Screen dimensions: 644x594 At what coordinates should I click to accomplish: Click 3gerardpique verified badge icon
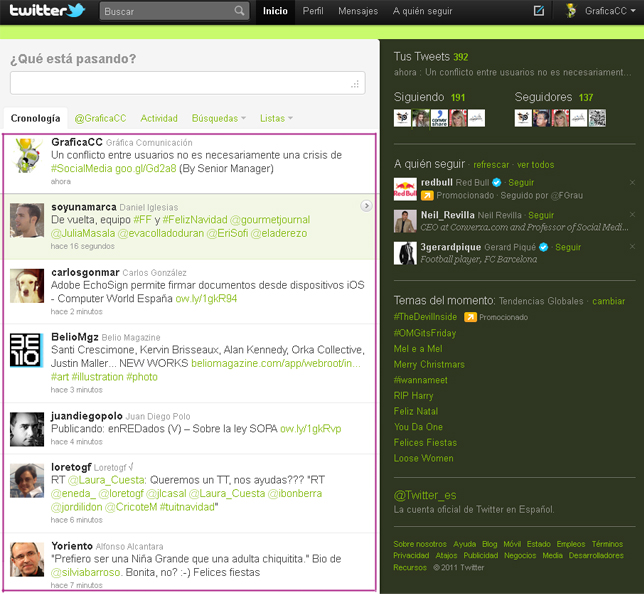[543, 247]
